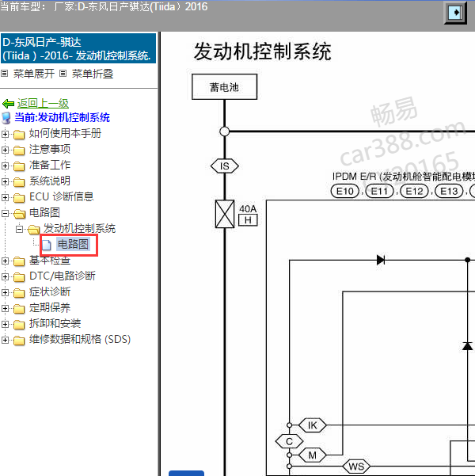Click the E12 connector label

(414, 191)
